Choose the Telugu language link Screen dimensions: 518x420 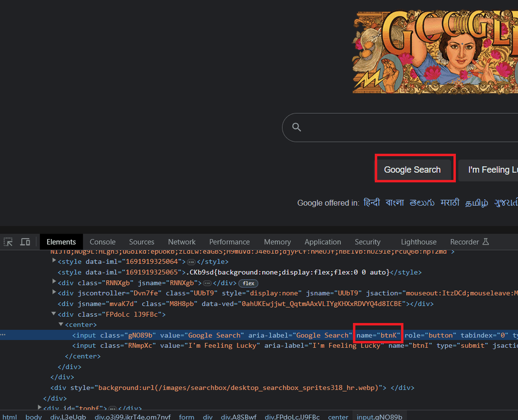(422, 202)
